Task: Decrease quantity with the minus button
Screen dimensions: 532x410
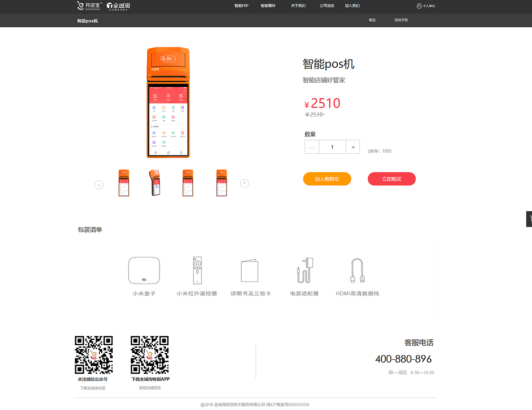Action: point(312,147)
